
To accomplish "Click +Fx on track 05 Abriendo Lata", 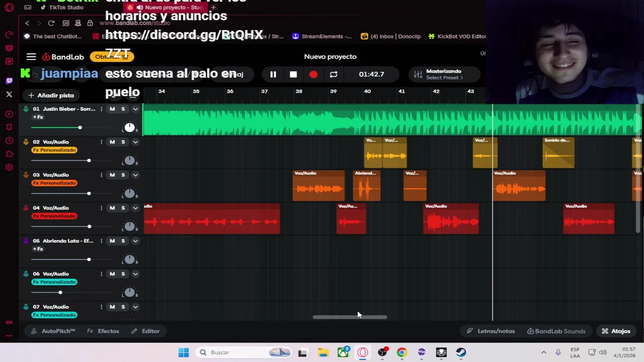I will pyautogui.click(x=38, y=249).
